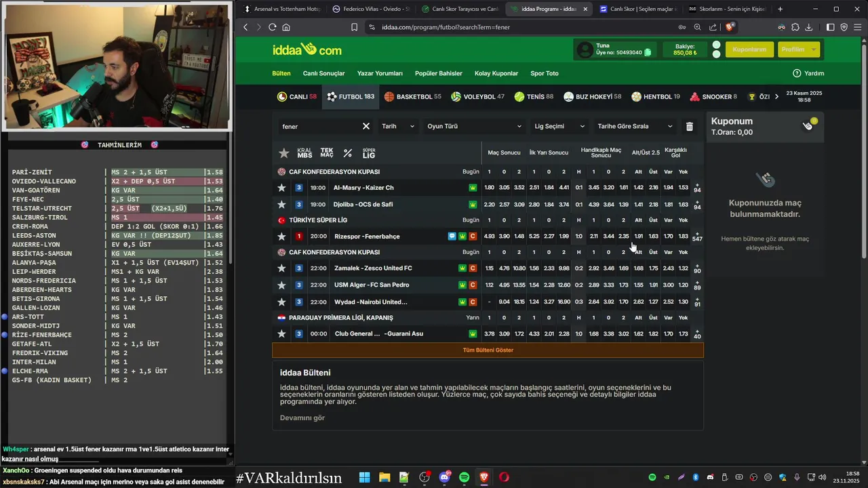This screenshot has height=488, width=868.
Task: Open the Tarih dropdown
Action: pos(398,126)
